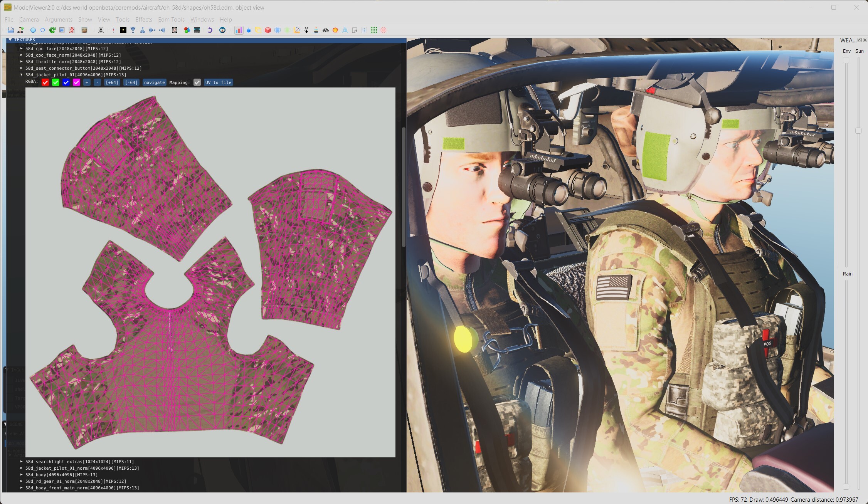Click the plus zoom button beside RGBA
This screenshot has height=504, width=868.
pos(87,82)
